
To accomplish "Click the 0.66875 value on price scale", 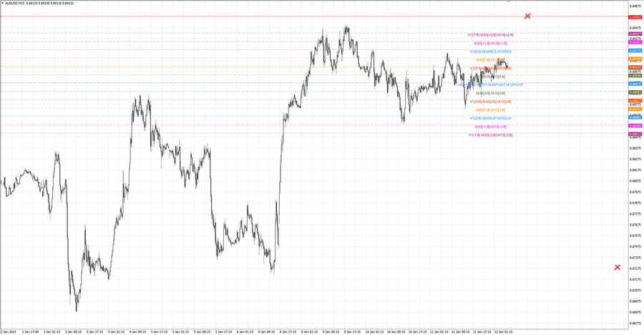I will pyautogui.click(x=635, y=312).
